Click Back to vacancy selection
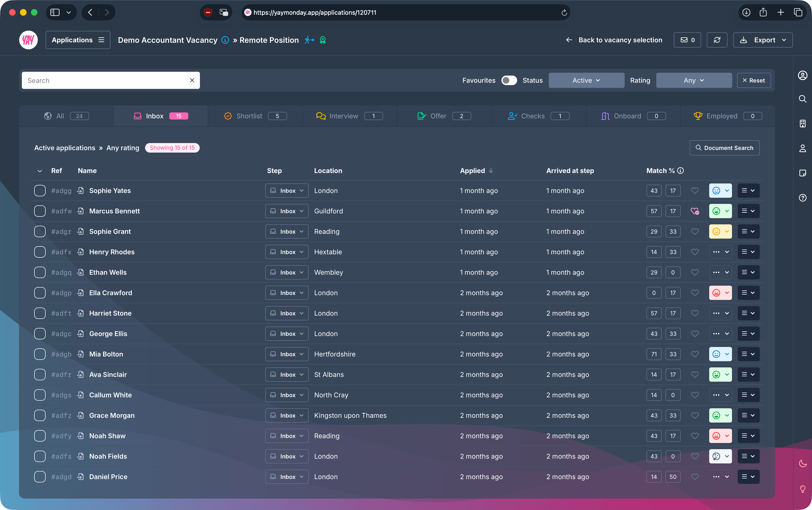This screenshot has width=812, height=510. 614,40
